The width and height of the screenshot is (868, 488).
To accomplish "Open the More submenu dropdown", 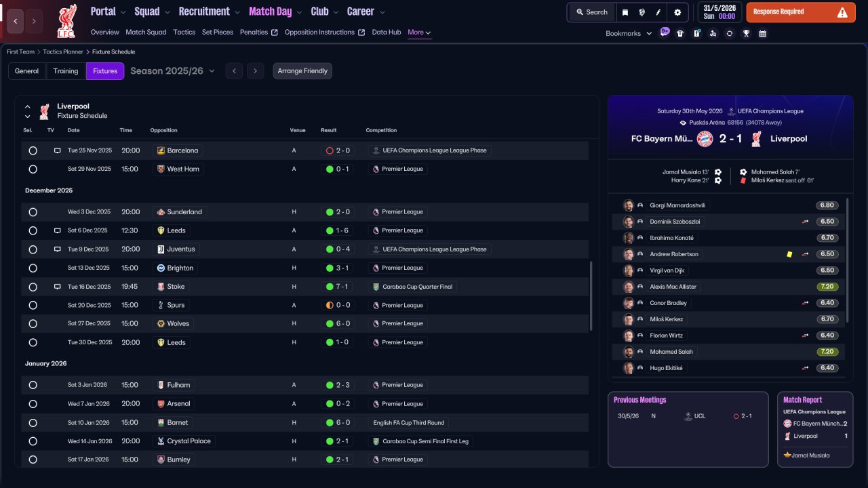I will tap(419, 33).
